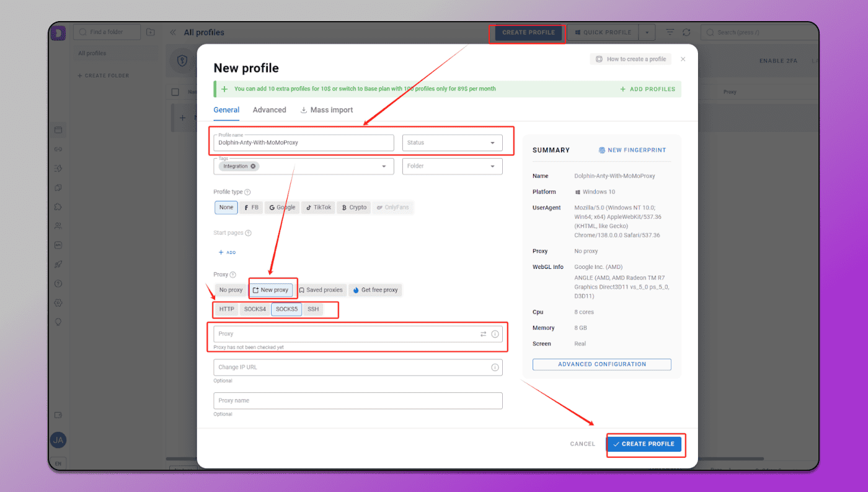
Task: Choose the No proxy option
Action: click(231, 290)
